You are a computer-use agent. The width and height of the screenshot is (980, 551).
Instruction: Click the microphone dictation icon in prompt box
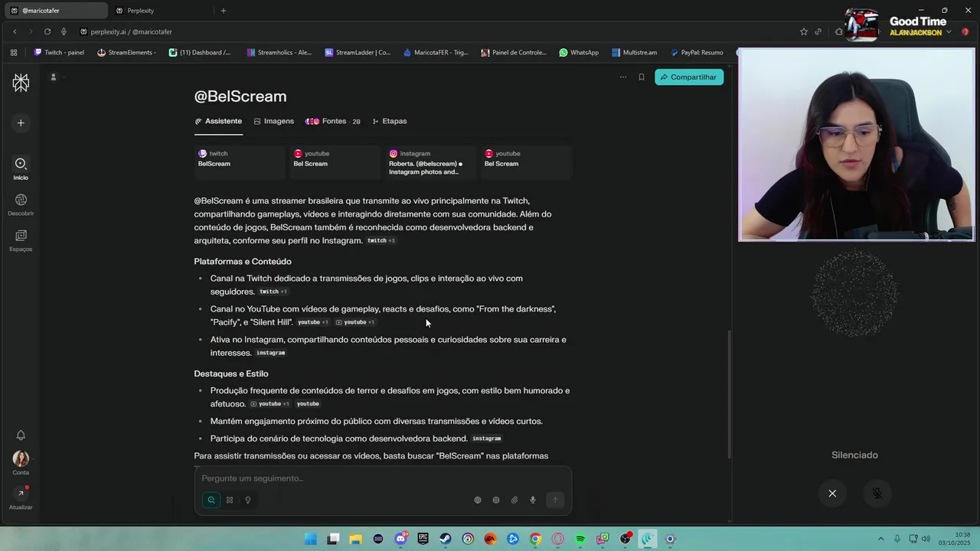(533, 500)
